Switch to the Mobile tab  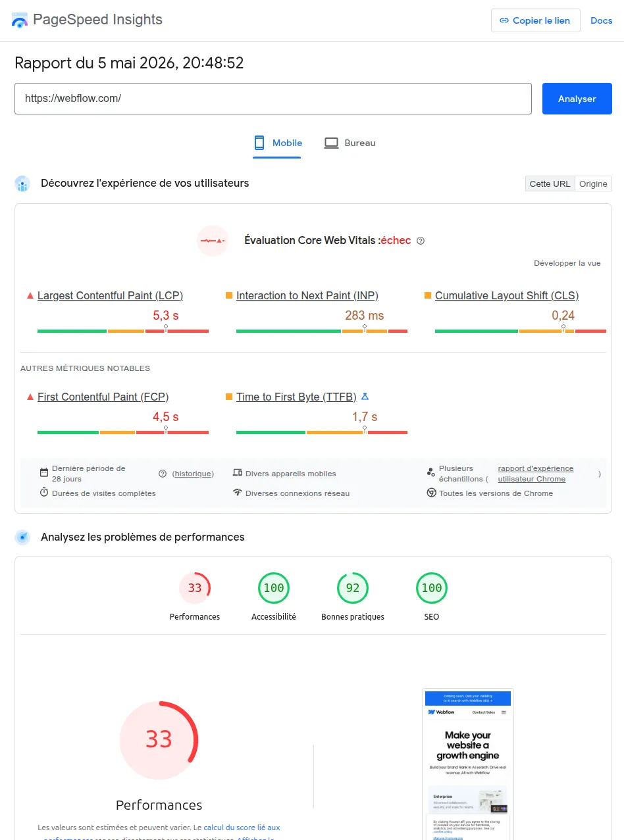click(x=277, y=143)
